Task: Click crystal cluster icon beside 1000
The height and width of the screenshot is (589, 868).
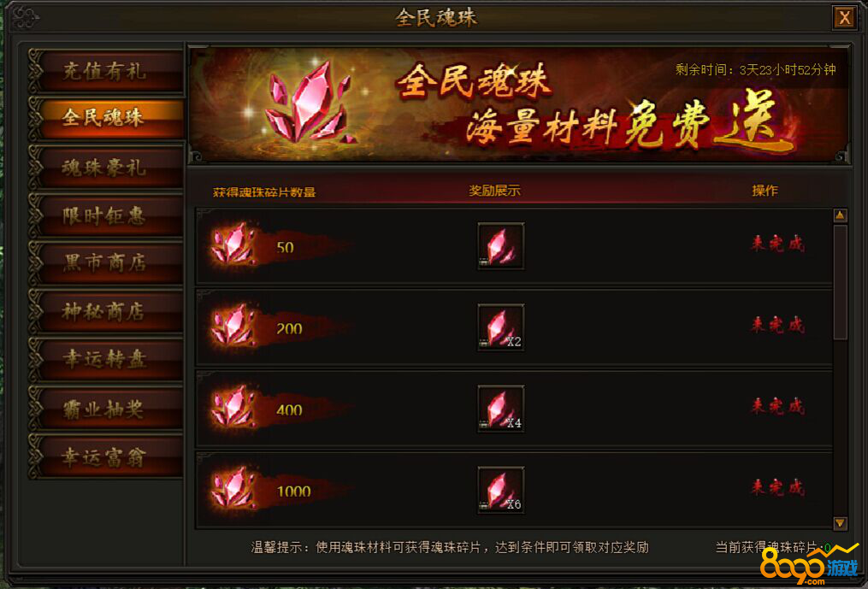Action: pyautogui.click(x=233, y=487)
